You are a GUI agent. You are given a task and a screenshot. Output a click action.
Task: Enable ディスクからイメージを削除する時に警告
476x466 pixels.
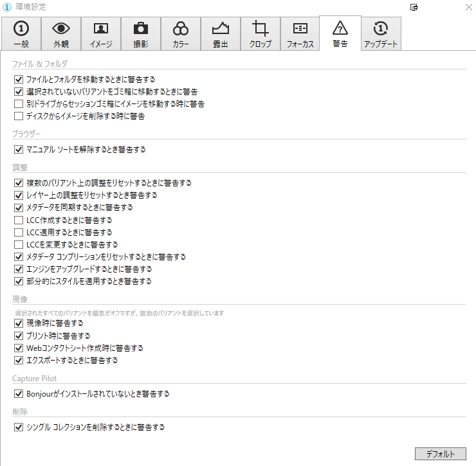click(18, 116)
